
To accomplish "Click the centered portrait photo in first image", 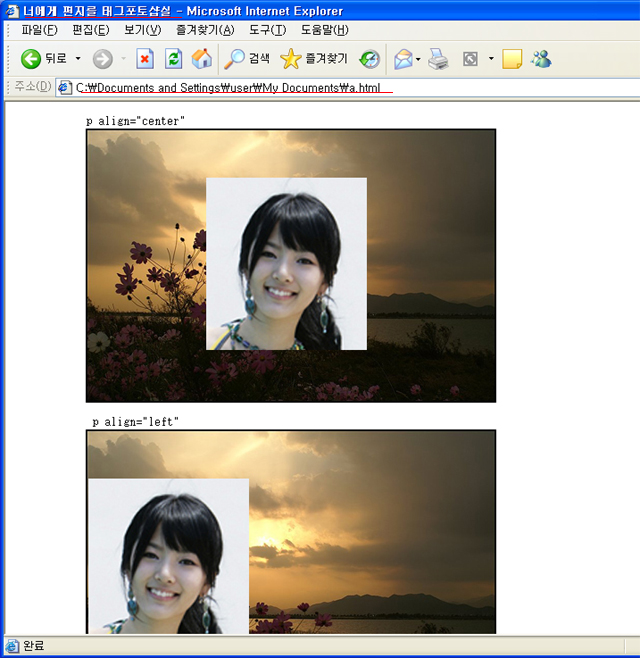I will coord(286,264).
